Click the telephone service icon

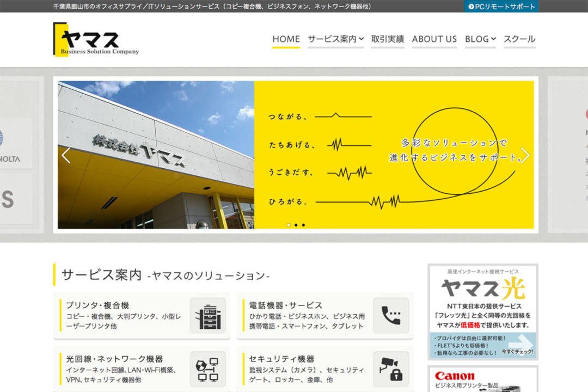(390, 316)
